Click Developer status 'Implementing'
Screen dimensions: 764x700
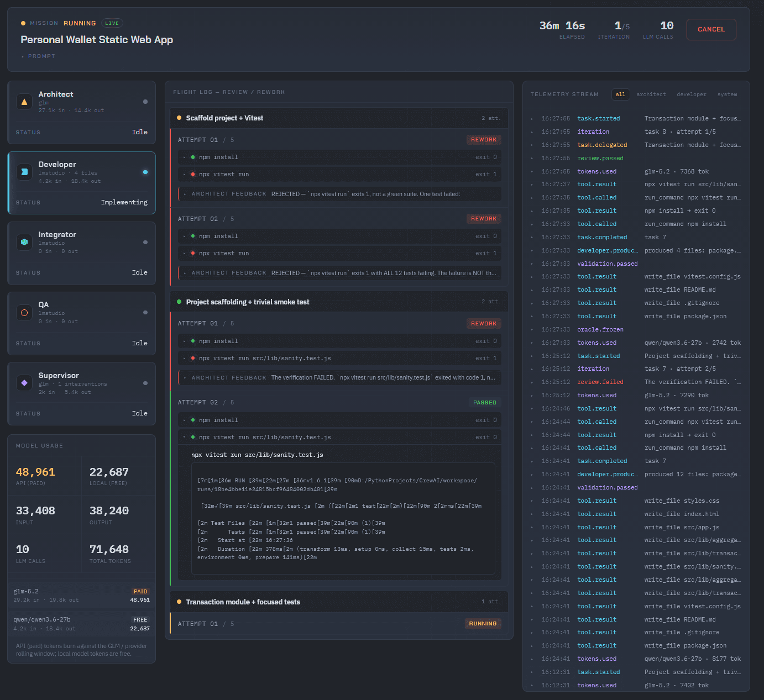pos(124,202)
